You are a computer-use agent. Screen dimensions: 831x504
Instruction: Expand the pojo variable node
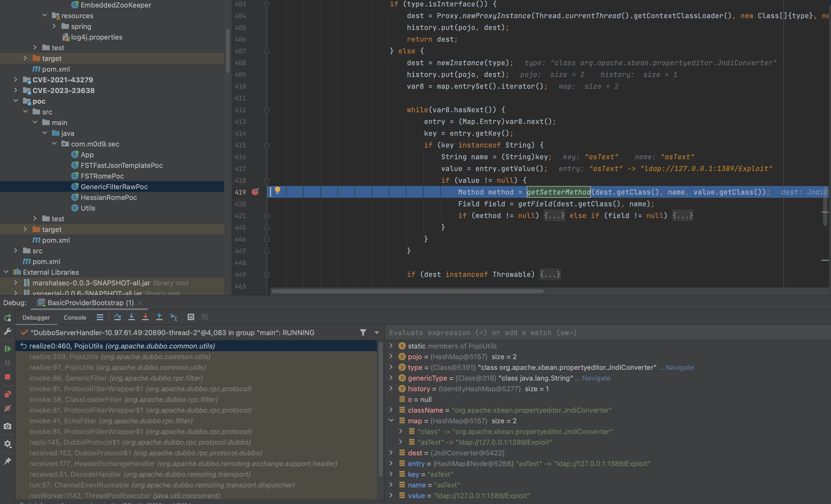point(391,356)
